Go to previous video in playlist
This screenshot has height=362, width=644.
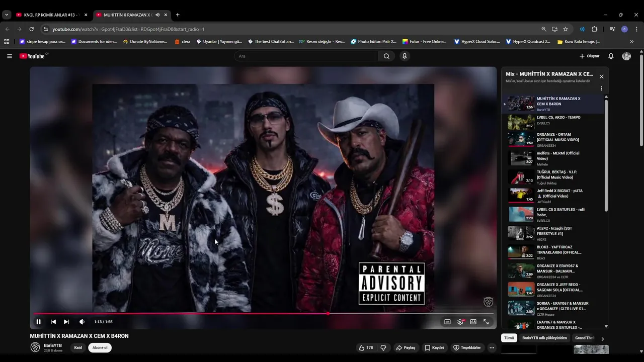(x=53, y=322)
